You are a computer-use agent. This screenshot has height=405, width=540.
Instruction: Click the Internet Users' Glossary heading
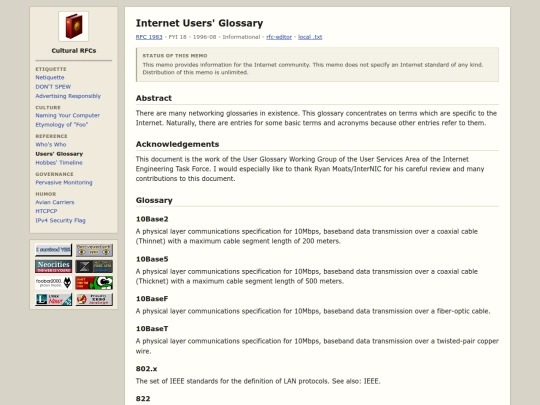point(199,23)
